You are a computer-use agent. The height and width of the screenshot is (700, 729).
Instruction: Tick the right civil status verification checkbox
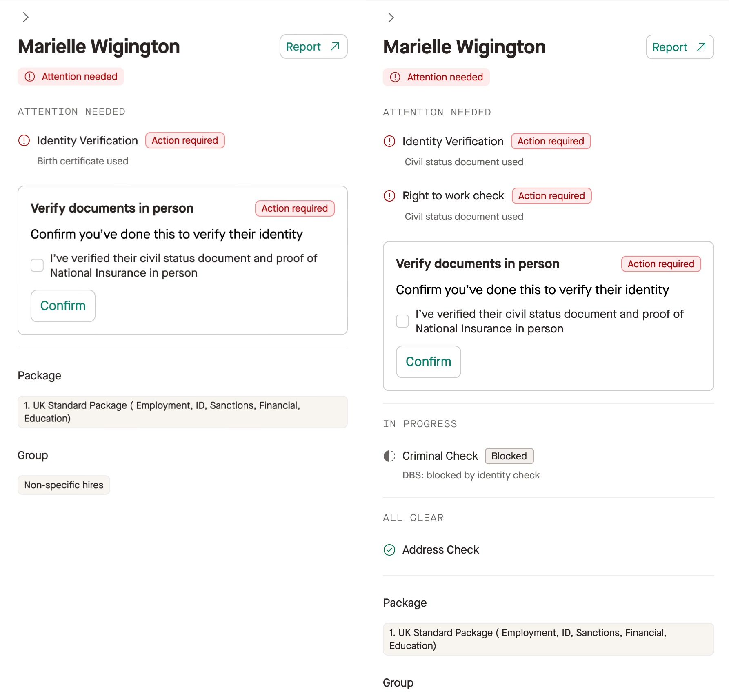402,321
